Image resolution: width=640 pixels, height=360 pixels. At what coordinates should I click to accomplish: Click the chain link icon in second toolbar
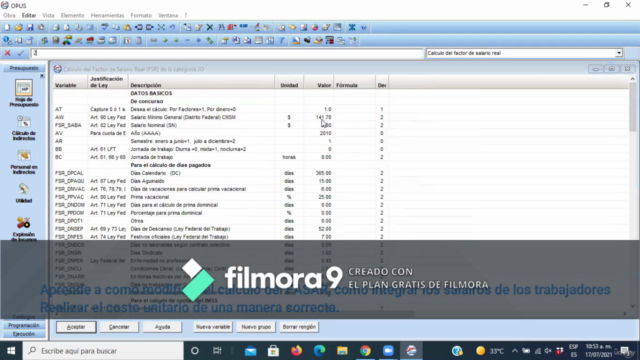[153, 40]
